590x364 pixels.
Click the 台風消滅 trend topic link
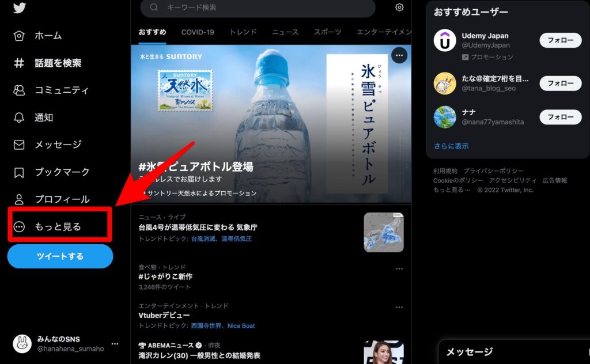point(203,239)
